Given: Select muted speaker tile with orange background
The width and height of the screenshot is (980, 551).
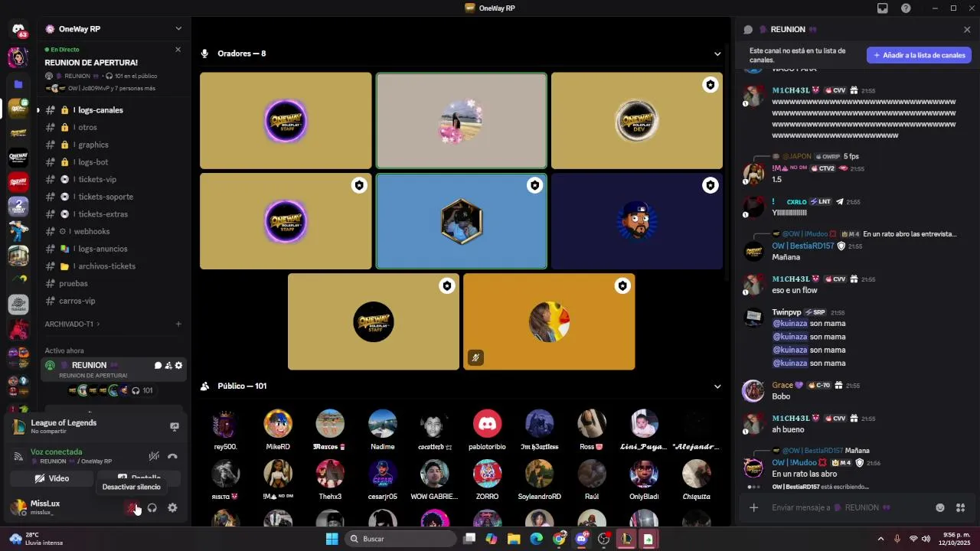Looking at the screenshot, I should tap(549, 321).
